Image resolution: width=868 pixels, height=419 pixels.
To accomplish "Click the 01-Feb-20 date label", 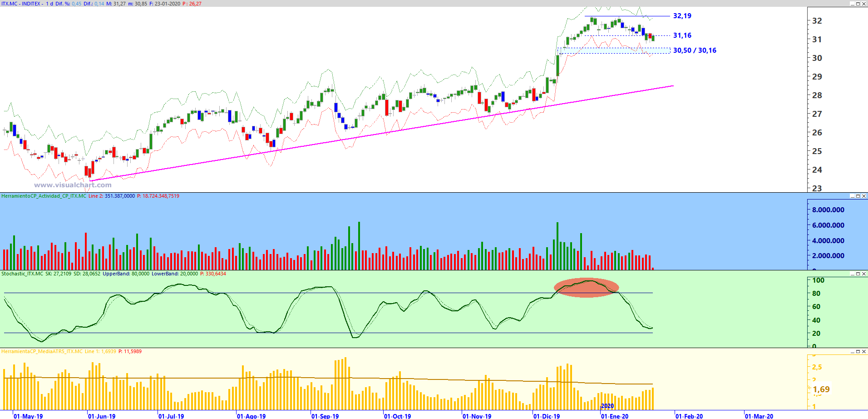I will [x=689, y=416].
